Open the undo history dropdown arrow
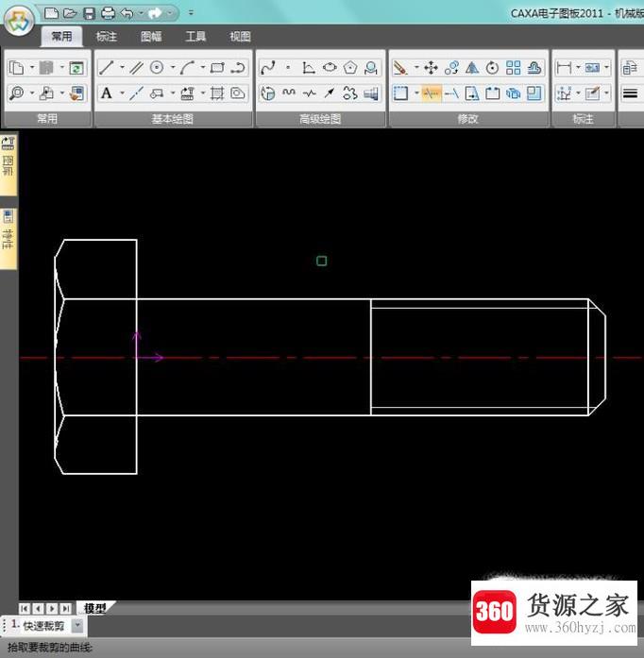The height and width of the screenshot is (658, 644). tap(141, 13)
